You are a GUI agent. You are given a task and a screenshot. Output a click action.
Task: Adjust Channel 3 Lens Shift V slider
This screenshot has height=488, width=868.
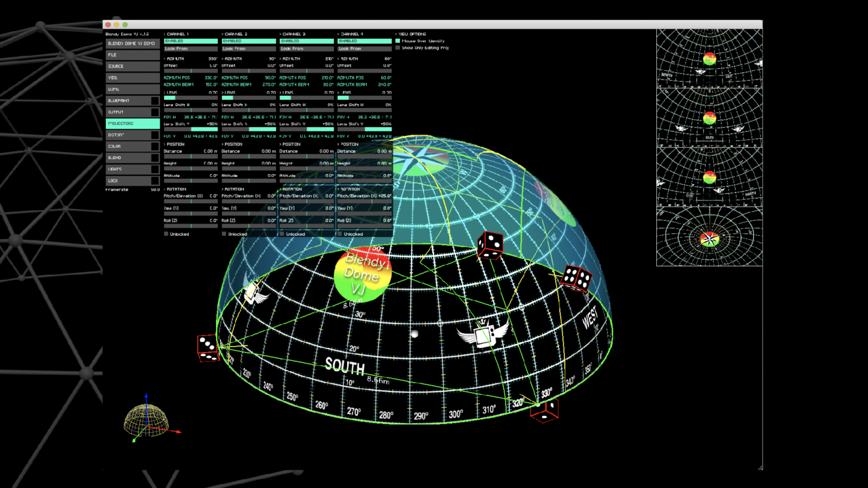306,129
